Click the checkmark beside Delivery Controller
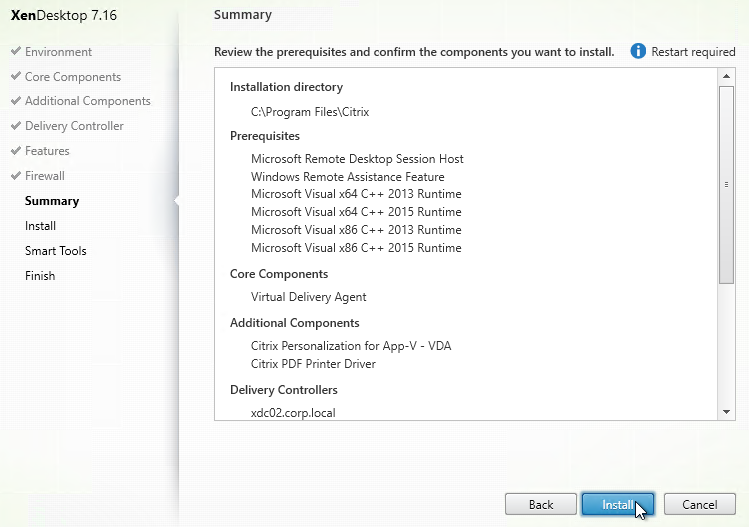This screenshot has height=527, width=749. [x=16, y=126]
